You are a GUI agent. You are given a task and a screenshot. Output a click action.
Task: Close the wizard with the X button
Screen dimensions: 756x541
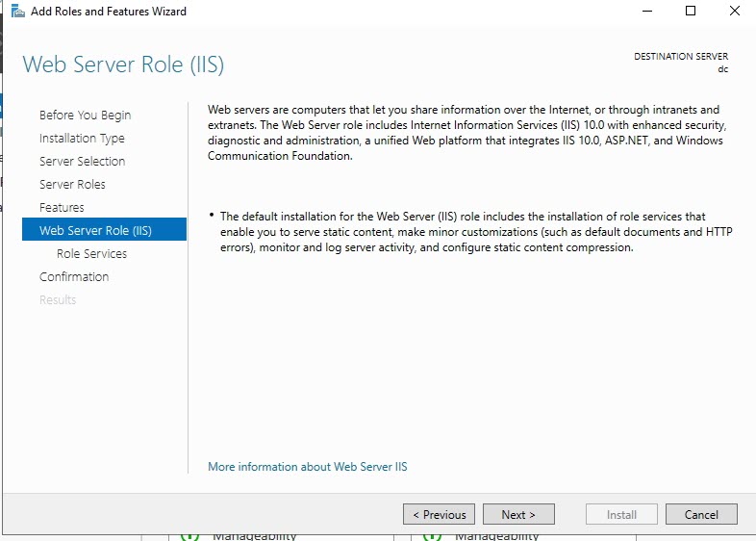pyautogui.click(x=735, y=12)
